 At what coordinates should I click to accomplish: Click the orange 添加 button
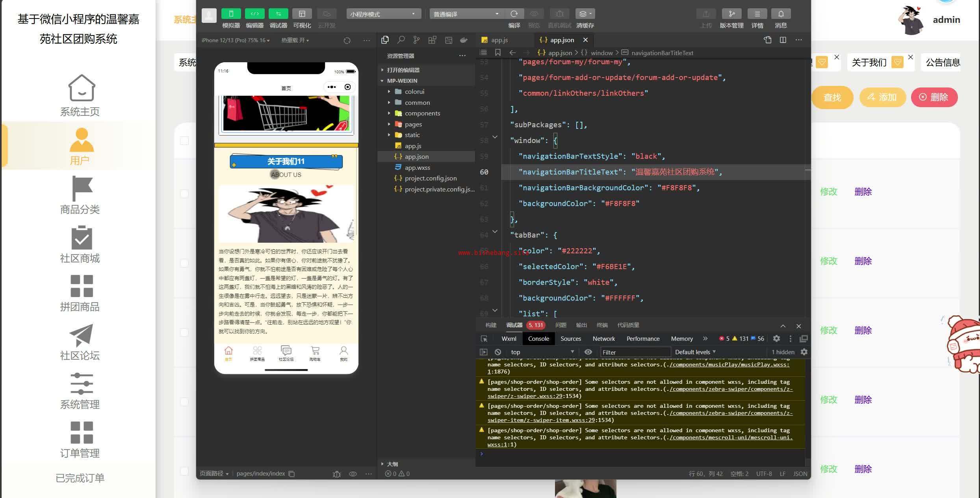(882, 97)
